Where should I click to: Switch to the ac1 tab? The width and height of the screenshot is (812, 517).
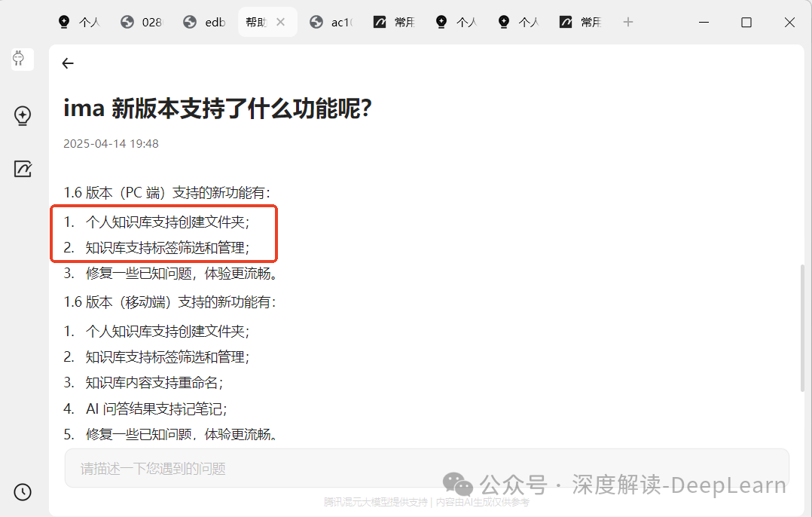tap(331, 23)
